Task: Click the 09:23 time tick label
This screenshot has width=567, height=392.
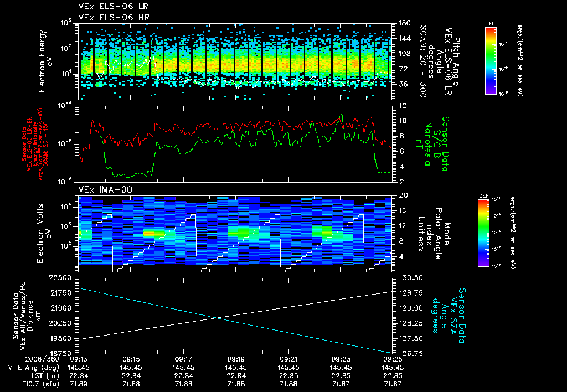Action: tap(341, 359)
